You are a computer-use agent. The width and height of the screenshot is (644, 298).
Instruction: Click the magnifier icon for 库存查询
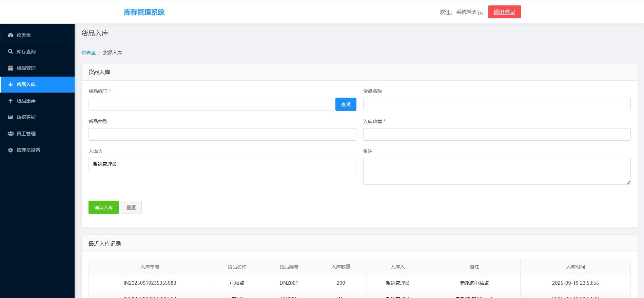[11, 52]
